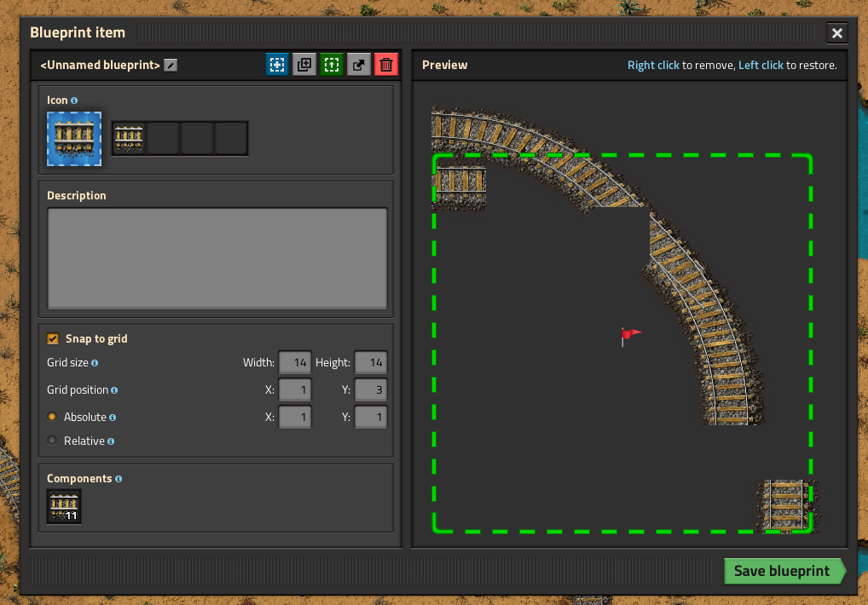
Task: Click the "Grid position" label
Action: click(x=78, y=390)
